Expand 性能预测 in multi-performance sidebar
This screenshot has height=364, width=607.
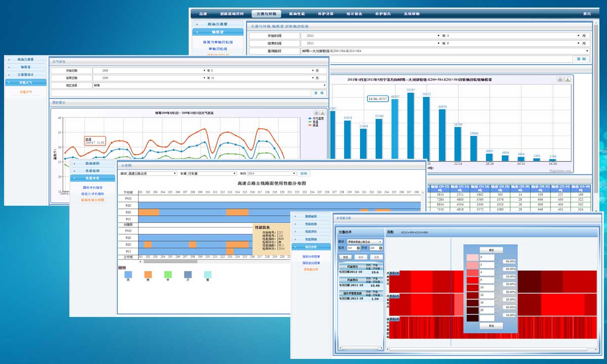(x=312, y=239)
